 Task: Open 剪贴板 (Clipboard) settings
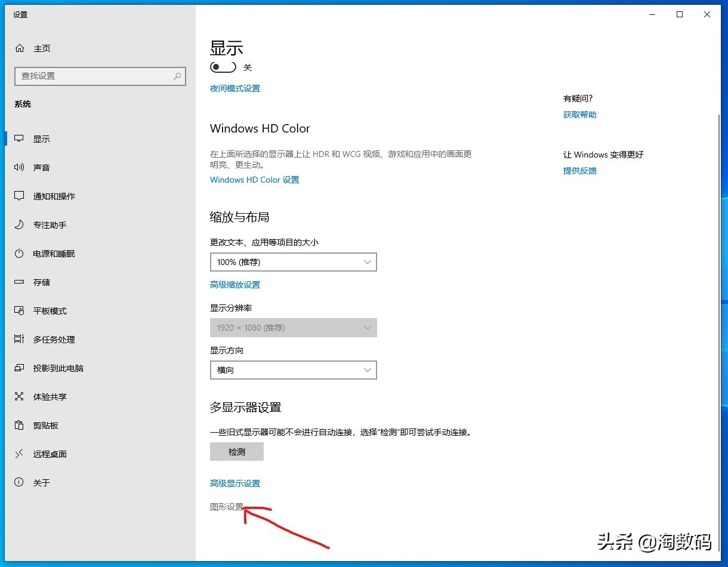47,425
